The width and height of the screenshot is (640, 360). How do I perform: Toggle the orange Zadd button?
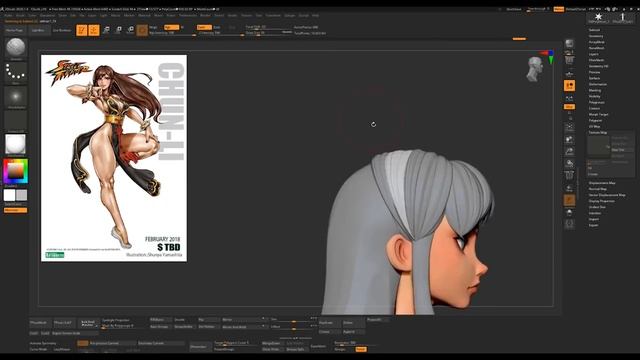point(204,27)
